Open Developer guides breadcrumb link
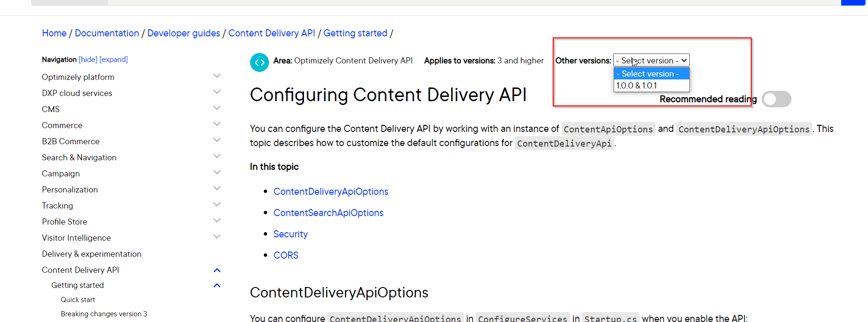This screenshot has width=868, height=322. pyautogui.click(x=183, y=33)
